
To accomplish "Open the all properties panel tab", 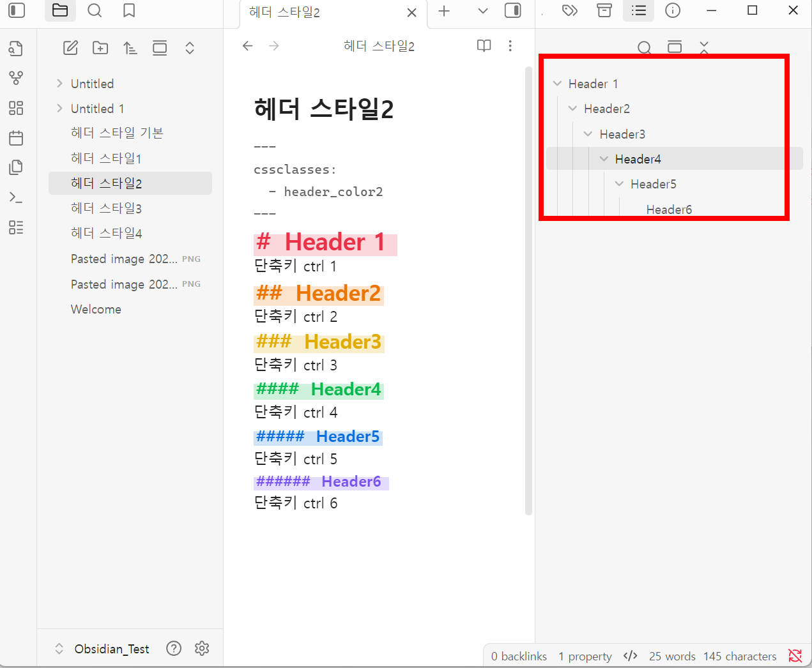I will 604,10.
